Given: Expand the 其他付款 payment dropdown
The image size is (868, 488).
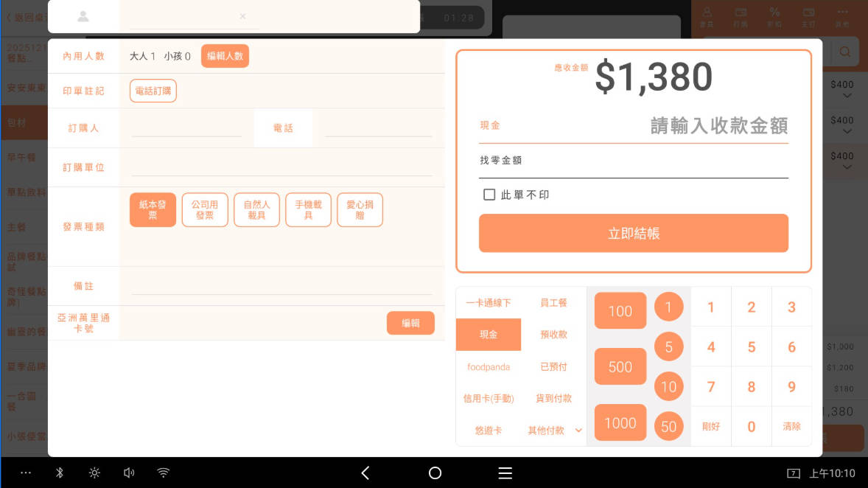Looking at the screenshot, I should [x=554, y=431].
